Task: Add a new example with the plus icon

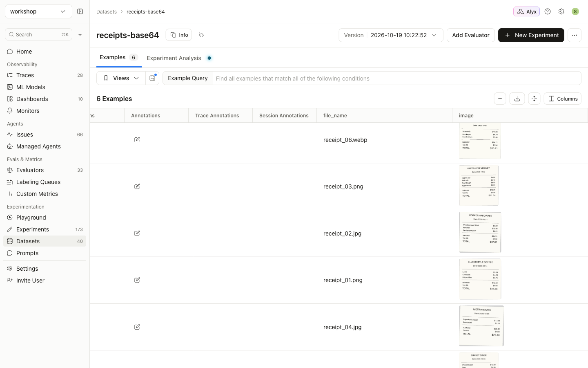Action: 500,99
